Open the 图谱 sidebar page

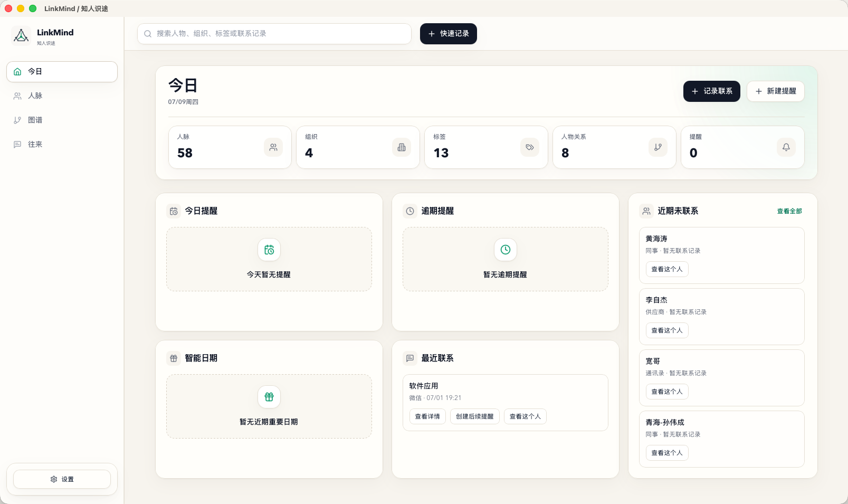click(x=62, y=120)
